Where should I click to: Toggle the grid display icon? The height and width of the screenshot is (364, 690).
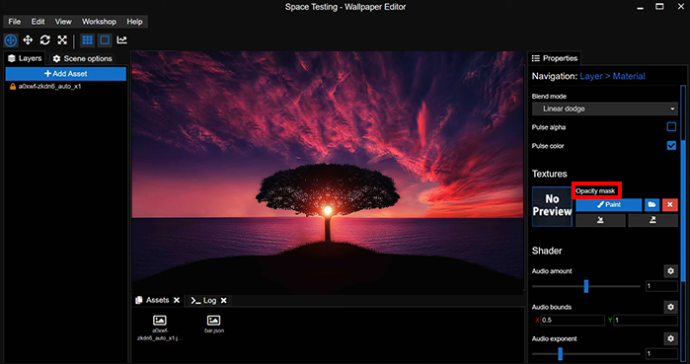pos(88,40)
